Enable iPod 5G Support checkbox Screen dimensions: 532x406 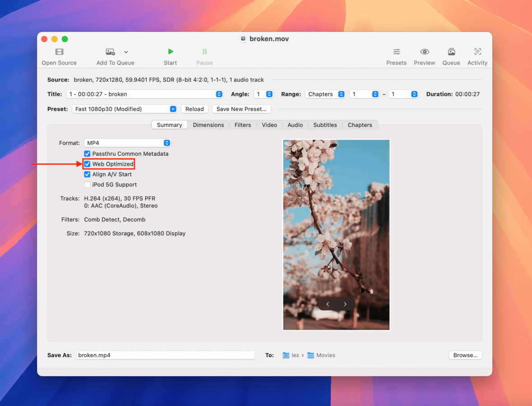point(87,185)
